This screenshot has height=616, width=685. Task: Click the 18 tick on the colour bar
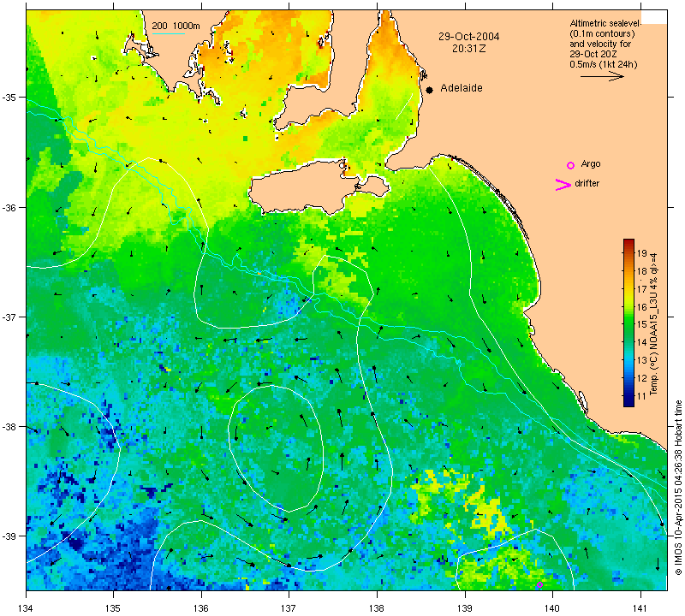(x=641, y=271)
